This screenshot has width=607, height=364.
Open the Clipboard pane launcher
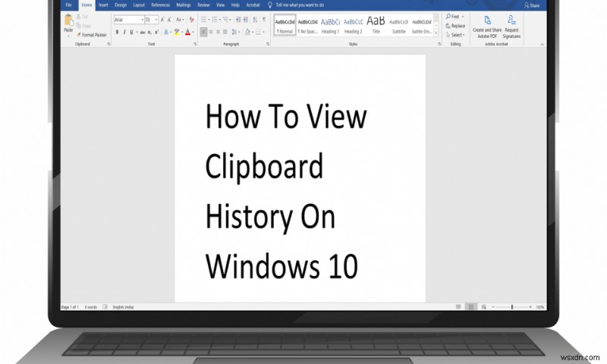point(109,44)
